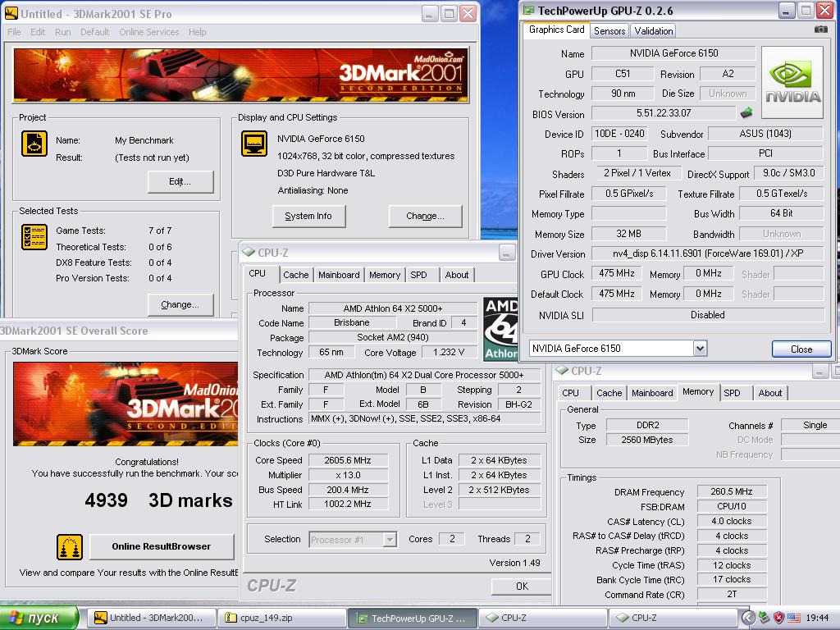Viewport: 840px width, 630px height.
Task: Click Change... under Display and CPU Settings
Action: pyautogui.click(x=426, y=216)
